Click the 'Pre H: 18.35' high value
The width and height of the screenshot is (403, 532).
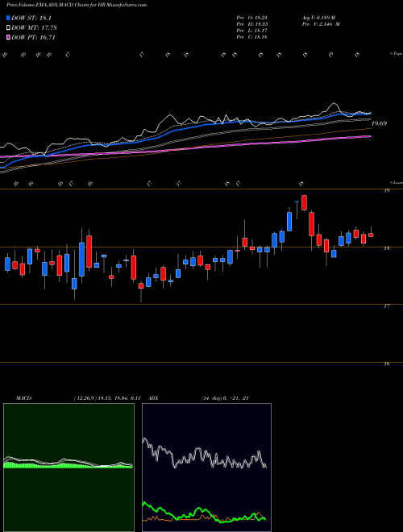click(x=252, y=24)
